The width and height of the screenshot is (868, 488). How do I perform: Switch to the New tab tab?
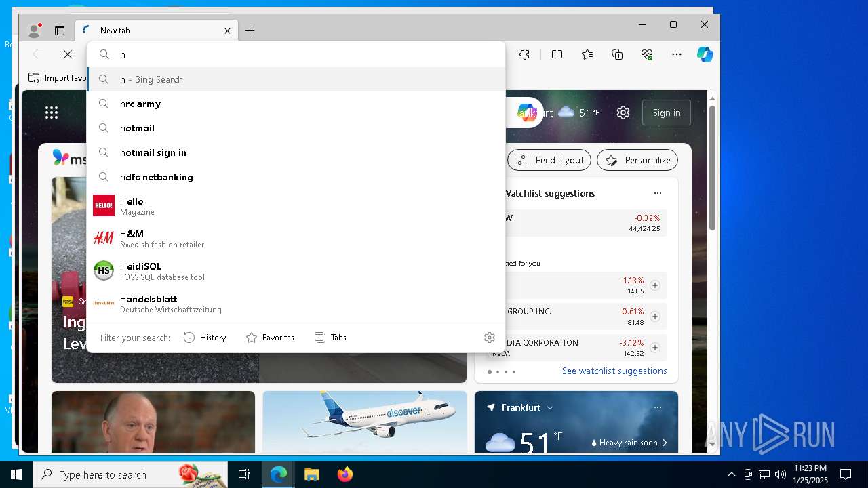coord(157,30)
